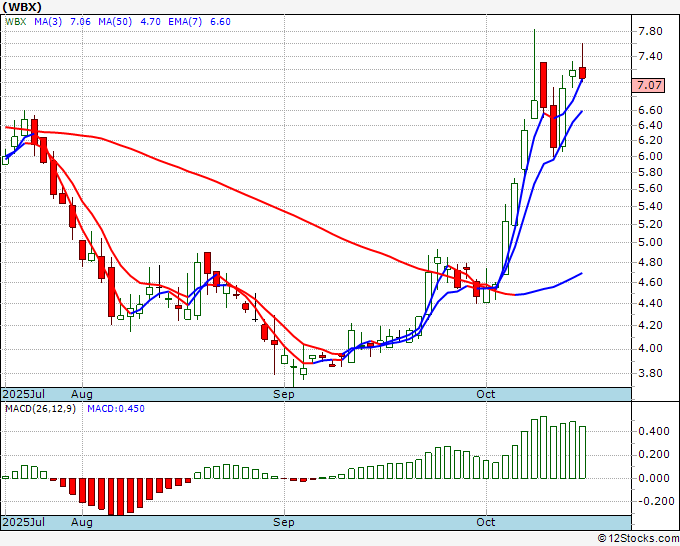Click the MACD(26,12,9) indicator label
Viewport: 680px width, 546px height.
(x=40, y=409)
